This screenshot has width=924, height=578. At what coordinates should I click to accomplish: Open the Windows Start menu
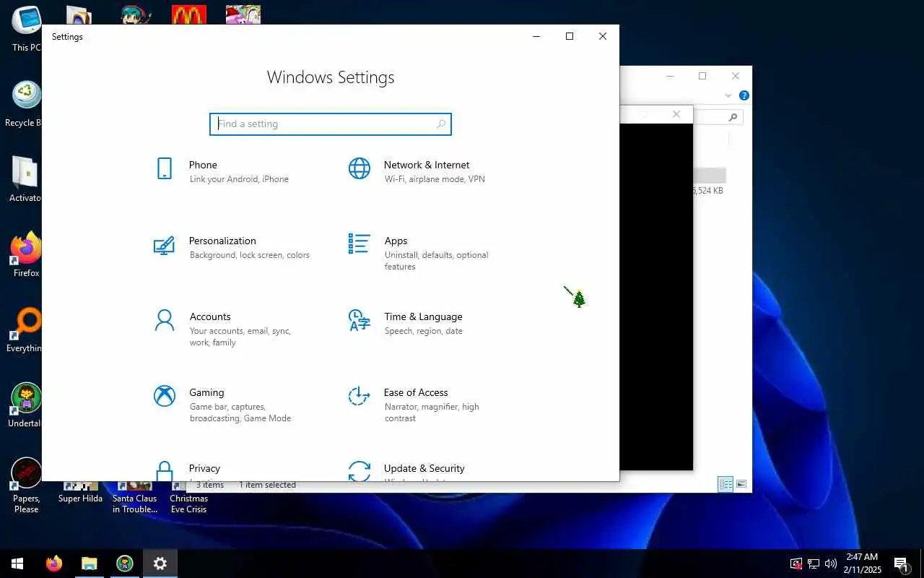click(17, 564)
